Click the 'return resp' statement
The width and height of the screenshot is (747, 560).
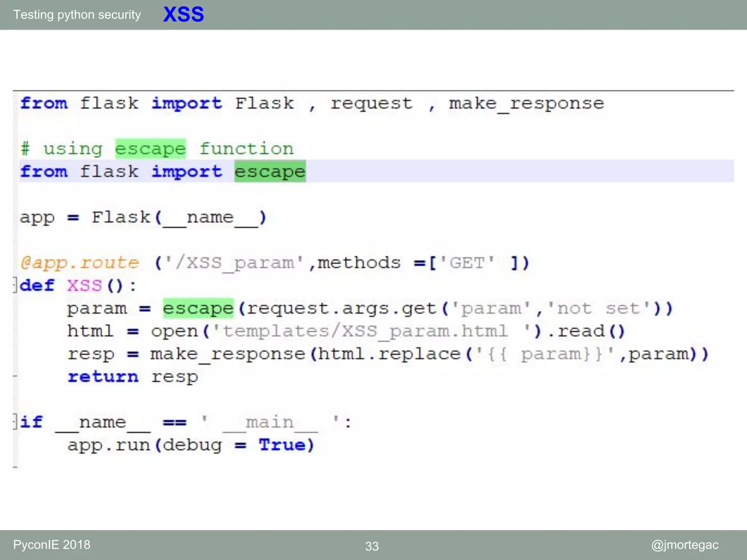(x=133, y=377)
